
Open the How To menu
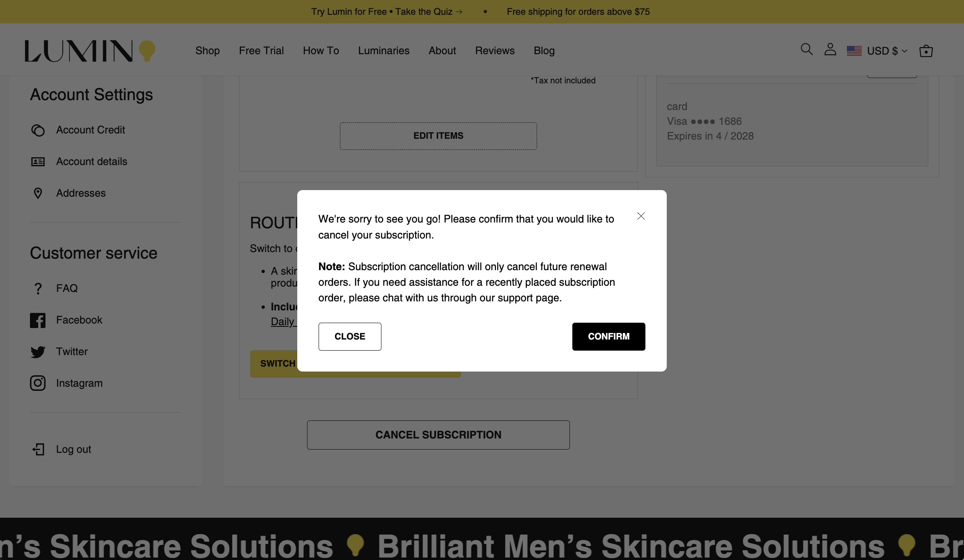click(x=321, y=50)
